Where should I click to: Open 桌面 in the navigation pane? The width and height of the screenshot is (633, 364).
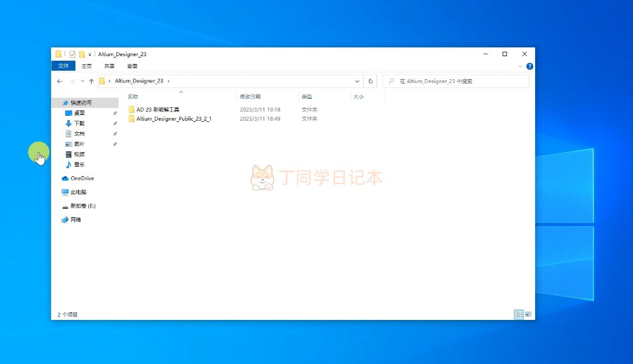(x=79, y=113)
